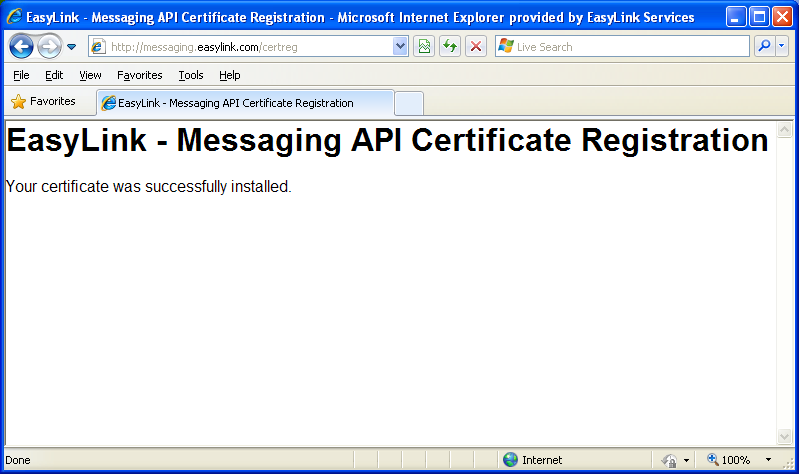Click 'Your certificate was successfully installed.' text
The image size is (799, 474).
[148, 187]
